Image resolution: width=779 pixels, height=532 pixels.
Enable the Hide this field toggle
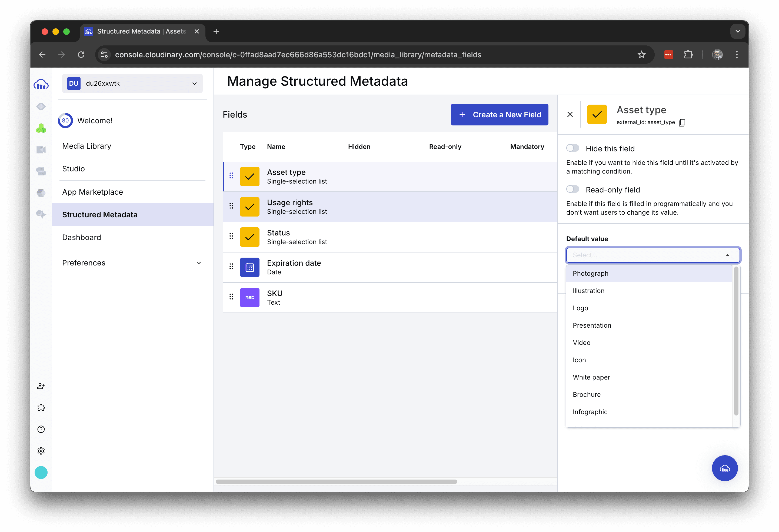coord(572,148)
